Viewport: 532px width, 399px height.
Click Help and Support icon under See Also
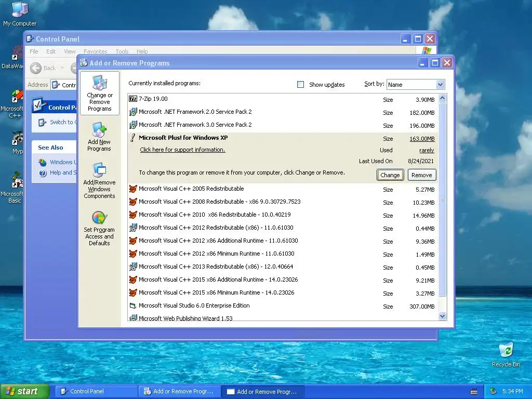click(43, 173)
